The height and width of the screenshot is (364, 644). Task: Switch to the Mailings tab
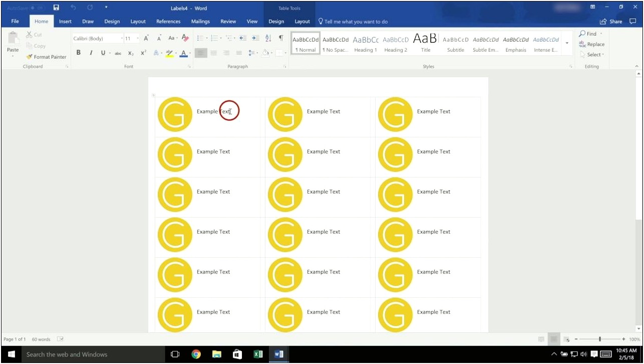pos(200,22)
